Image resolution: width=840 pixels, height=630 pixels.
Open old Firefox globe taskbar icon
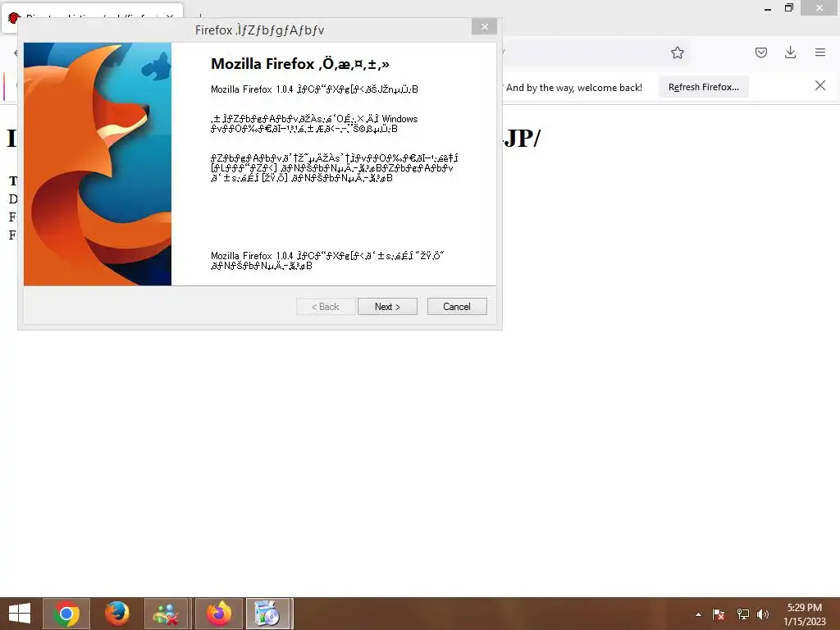pyautogui.click(x=116, y=614)
